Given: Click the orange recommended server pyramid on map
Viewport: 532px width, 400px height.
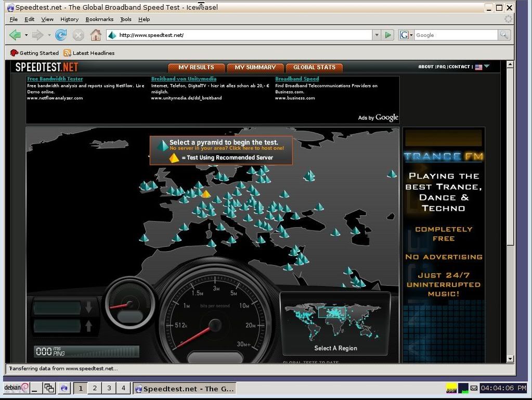Looking at the screenshot, I should 205,193.
